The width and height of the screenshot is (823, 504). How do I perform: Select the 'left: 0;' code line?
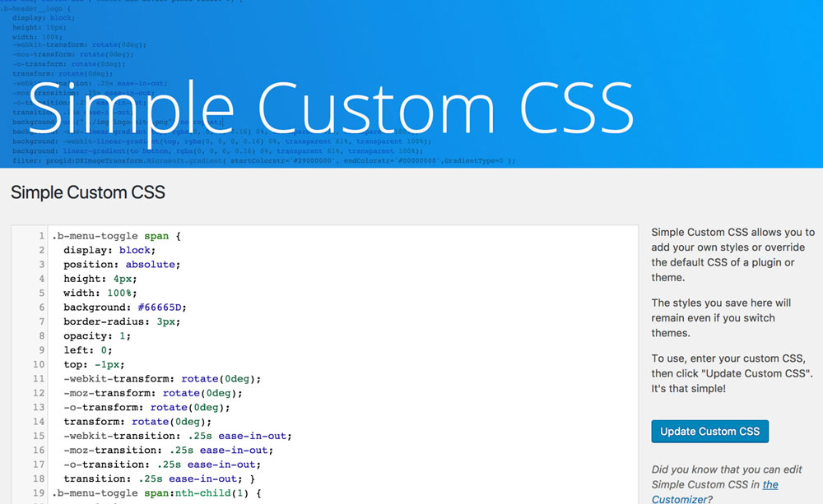pyautogui.click(x=88, y=349)
